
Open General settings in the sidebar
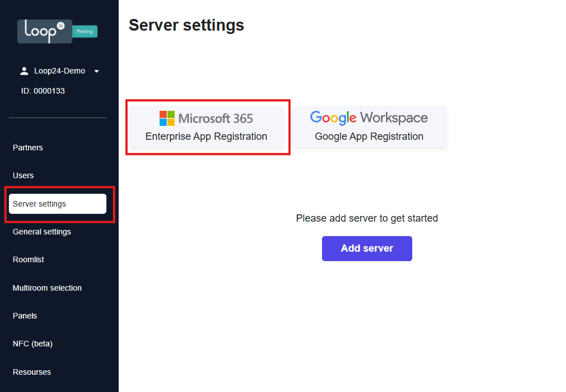(x=42, y=232)
